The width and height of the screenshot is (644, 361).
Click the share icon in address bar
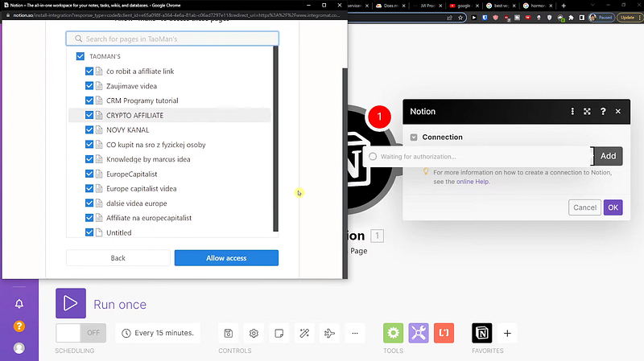tap(450, 18)
